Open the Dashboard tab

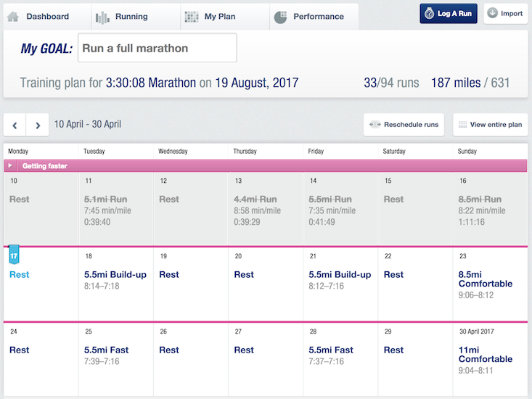tap(47, 17)
